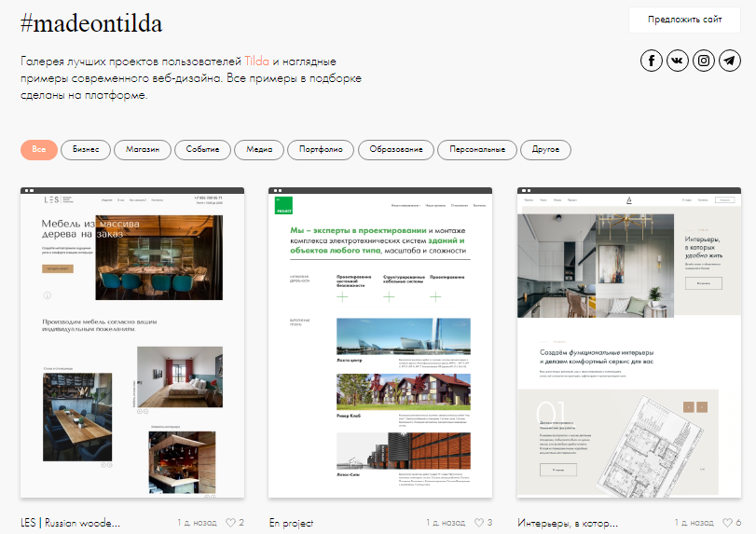Click the Предложить сайт button
756x534 pixels.
point(685,20)
